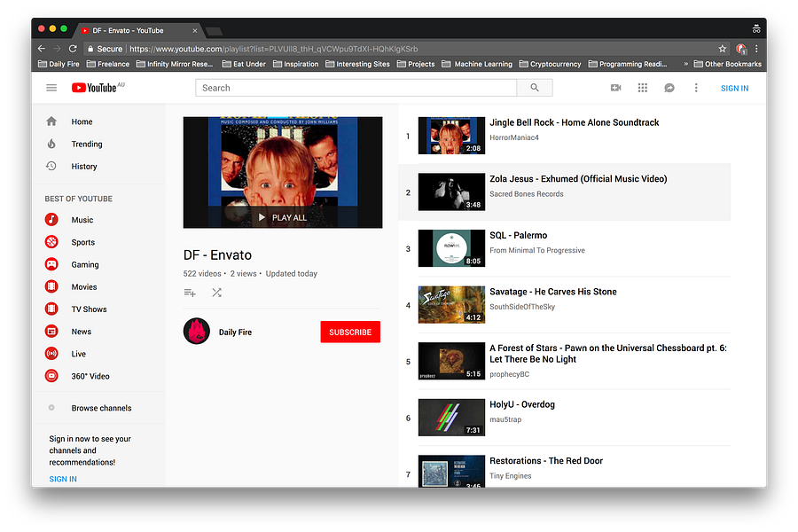Click SIGN IN at top right
The image size is (798, 532).
pos(734,88)
